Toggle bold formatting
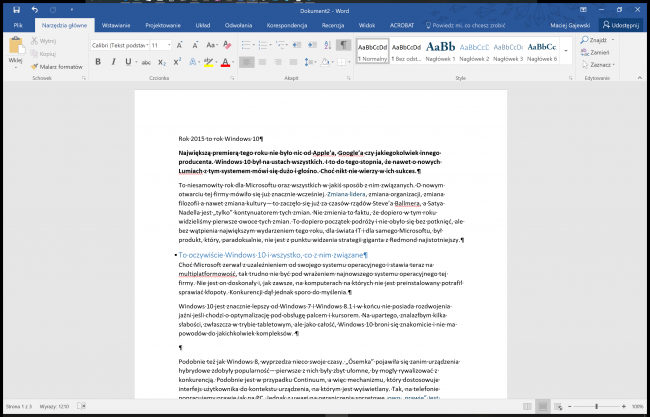The height and width of the screenshot is (417, 650). click(98, 62)
